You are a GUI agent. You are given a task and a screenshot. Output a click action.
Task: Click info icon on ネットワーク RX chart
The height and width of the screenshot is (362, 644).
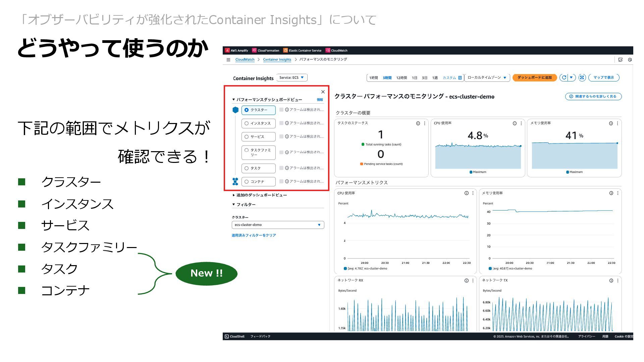click(x=466, y=281)
